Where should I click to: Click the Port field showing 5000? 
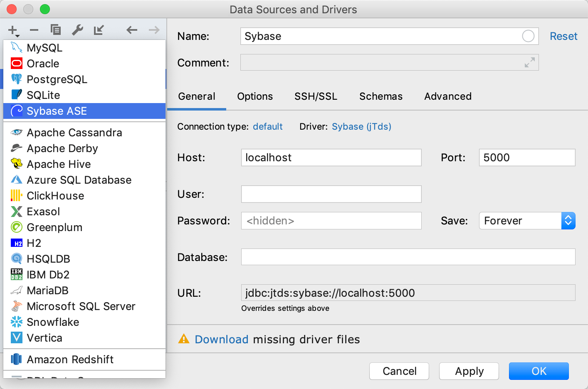tap(527, 158)
